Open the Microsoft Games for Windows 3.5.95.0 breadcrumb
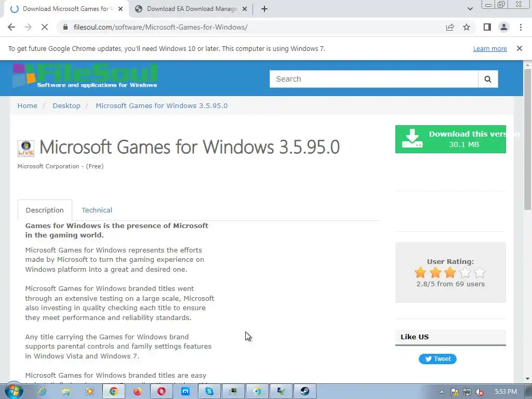The image size is (532, 399). pyautogui.click(x=162, y=105)
